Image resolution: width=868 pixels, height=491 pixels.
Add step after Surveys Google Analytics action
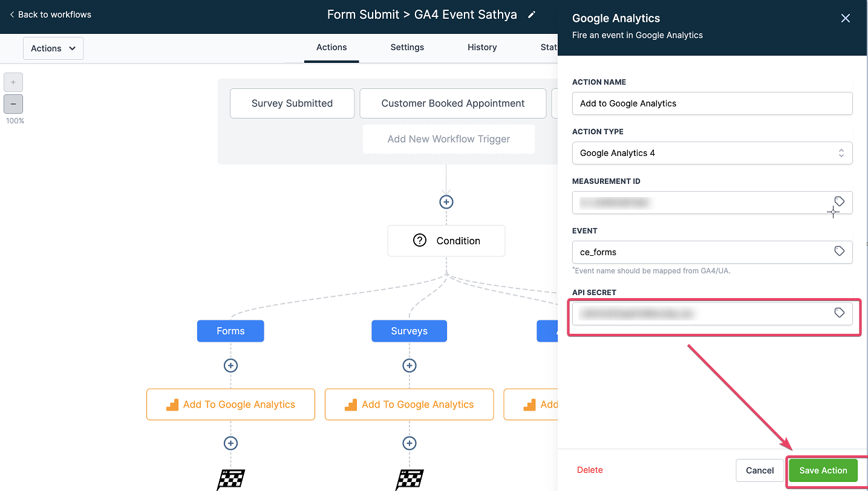[410, 443]
